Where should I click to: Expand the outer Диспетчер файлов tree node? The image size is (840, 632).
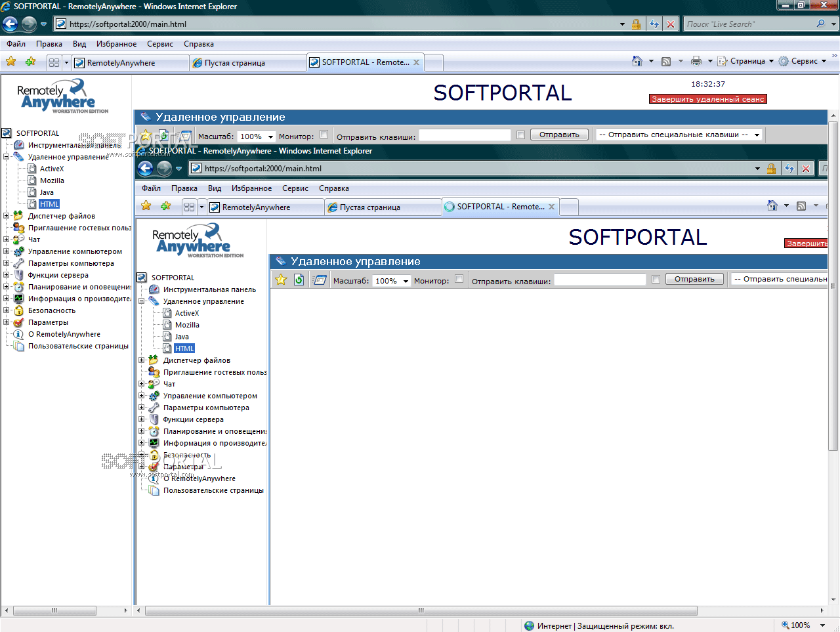click(6, 215)
